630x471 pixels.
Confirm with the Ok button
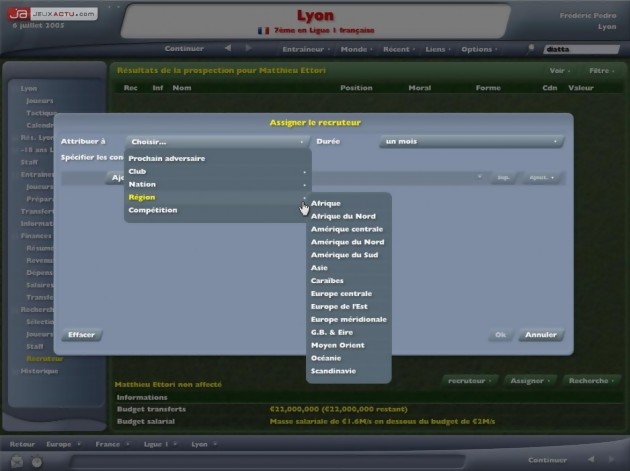tap(501, 335)
